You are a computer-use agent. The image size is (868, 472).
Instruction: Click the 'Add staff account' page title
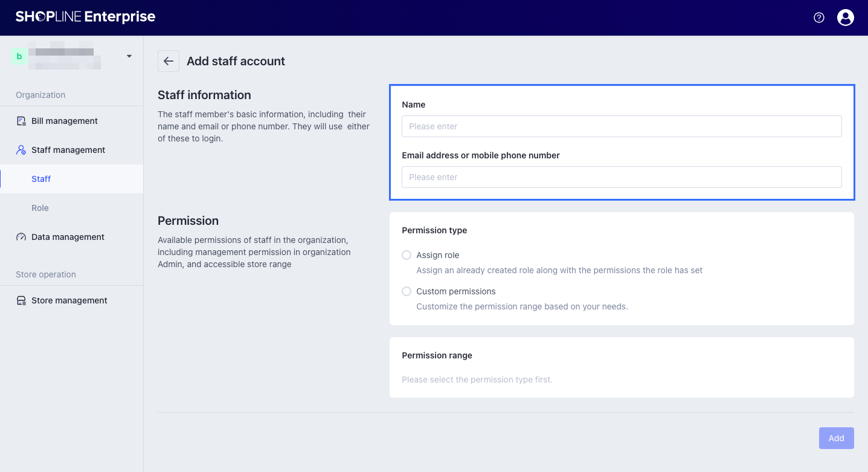[x=236, y=61]
